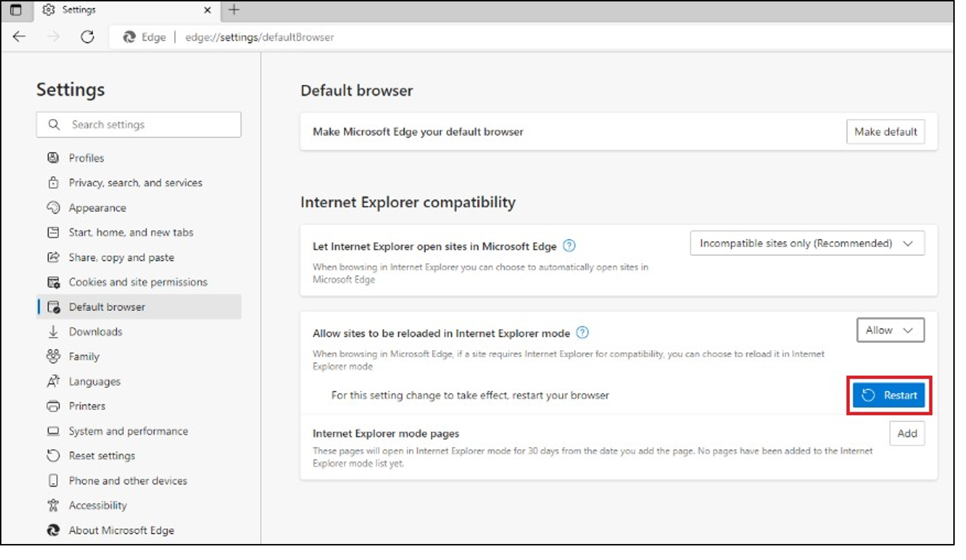Click the About Microsoft Edge icon
Screen dimensions: 966x560
click(53, 530)
